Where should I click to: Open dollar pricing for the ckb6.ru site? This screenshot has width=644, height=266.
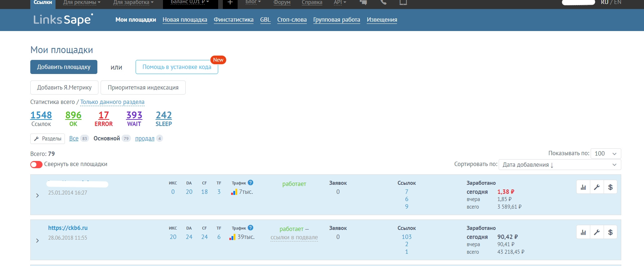(610, 232)
